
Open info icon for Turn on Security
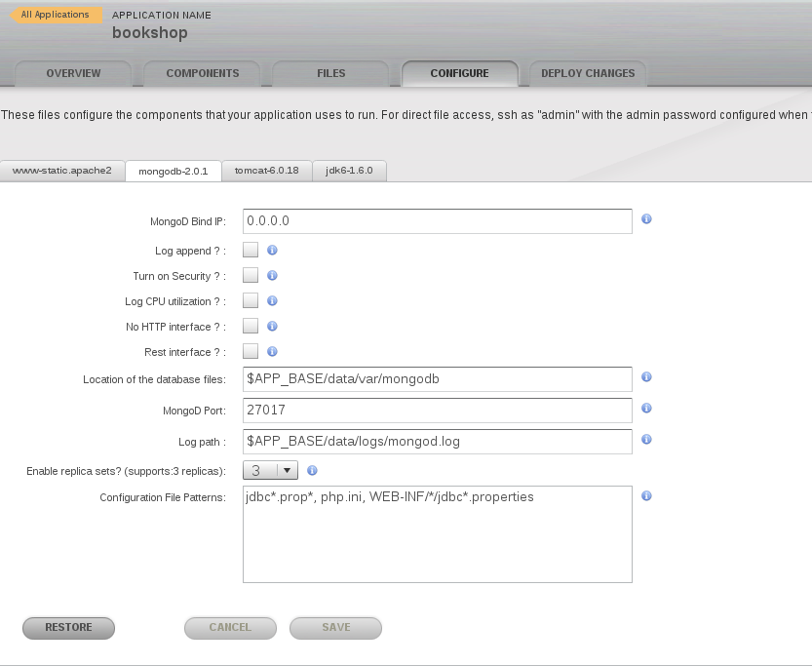click(x=272, y=276)
